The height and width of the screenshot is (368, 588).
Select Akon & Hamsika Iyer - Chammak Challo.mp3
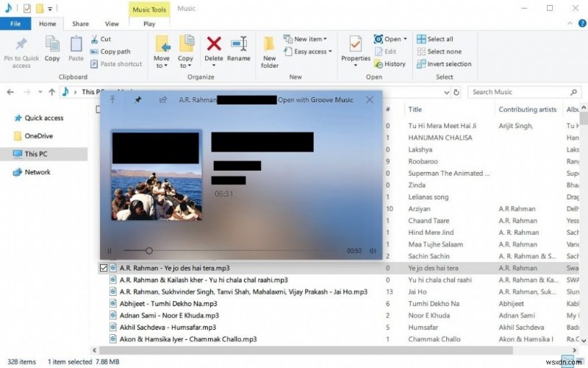pos(188,339)
